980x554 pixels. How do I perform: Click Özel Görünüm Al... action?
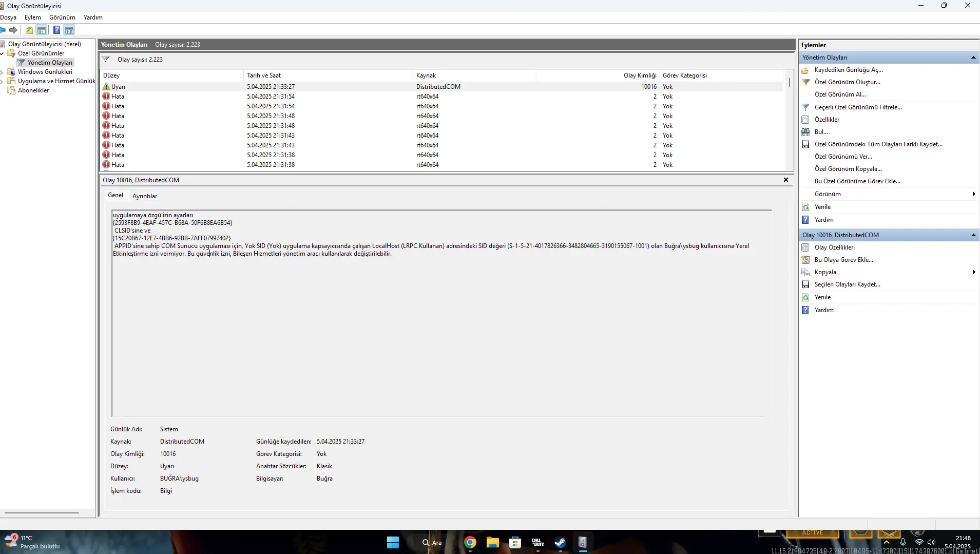point(840,94)
